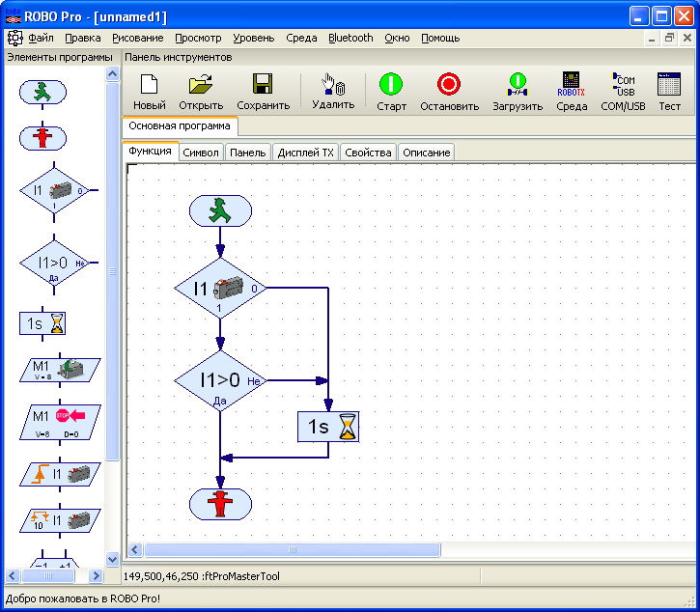Switch to the Свойства tab
The image size is (700, 612).
pyautogui.click(x=368, y=153)
